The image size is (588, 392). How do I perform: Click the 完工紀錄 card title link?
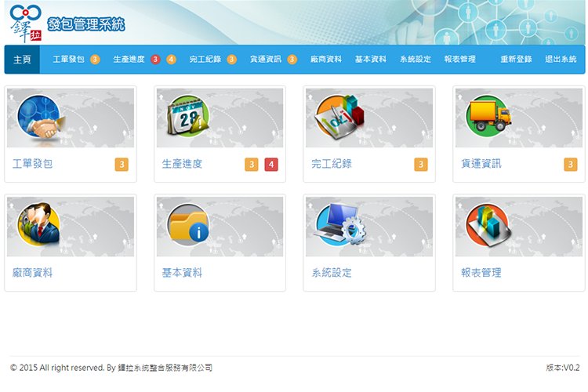pyautogui.click(x=332, y=164)
